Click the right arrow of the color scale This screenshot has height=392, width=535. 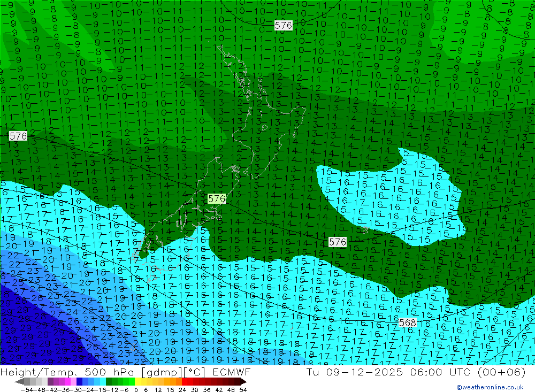point(243,382)
